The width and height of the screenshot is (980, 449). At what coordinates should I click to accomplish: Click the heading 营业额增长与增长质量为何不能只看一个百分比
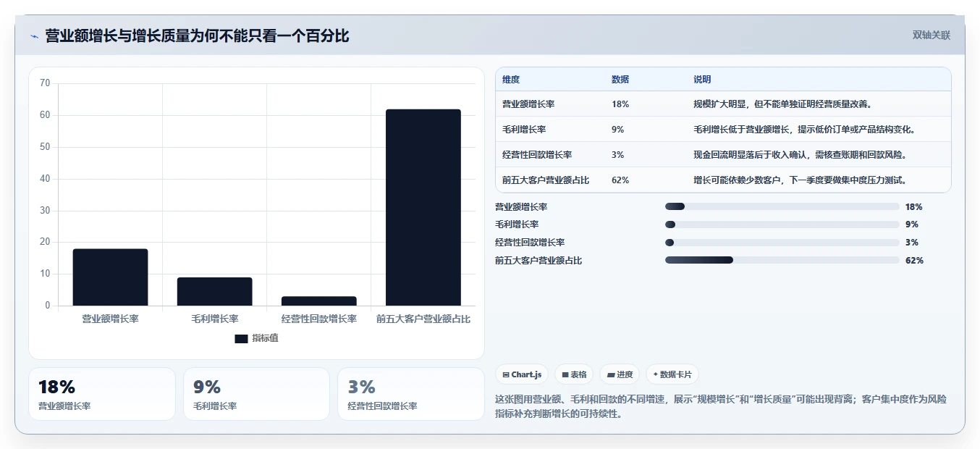(197, 35)
